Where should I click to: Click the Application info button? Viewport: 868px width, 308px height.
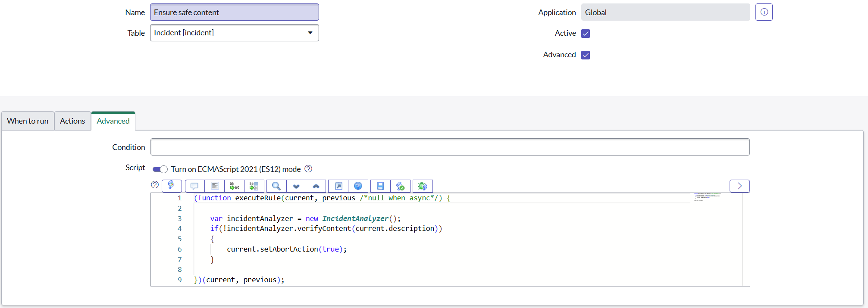[x=764, y=12]
